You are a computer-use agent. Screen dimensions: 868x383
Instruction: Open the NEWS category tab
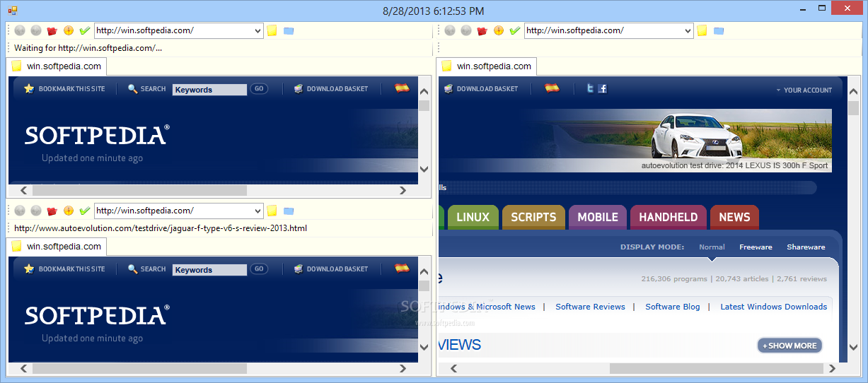[x=734, y=217]
